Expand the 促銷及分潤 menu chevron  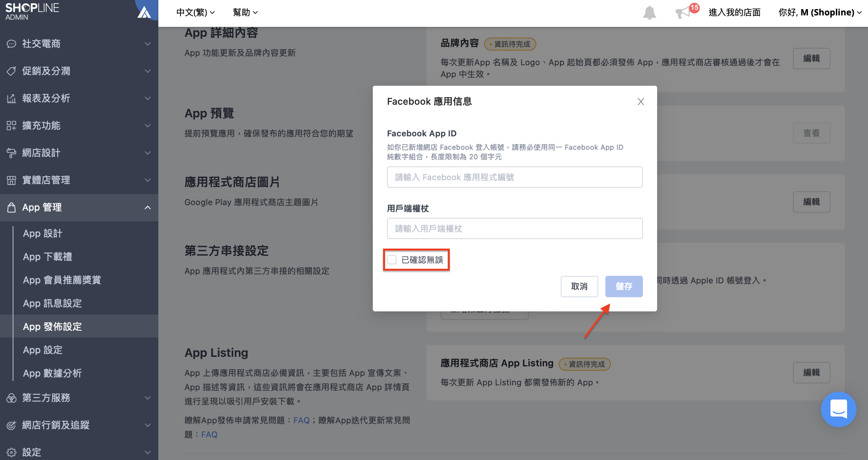[148, 71]
